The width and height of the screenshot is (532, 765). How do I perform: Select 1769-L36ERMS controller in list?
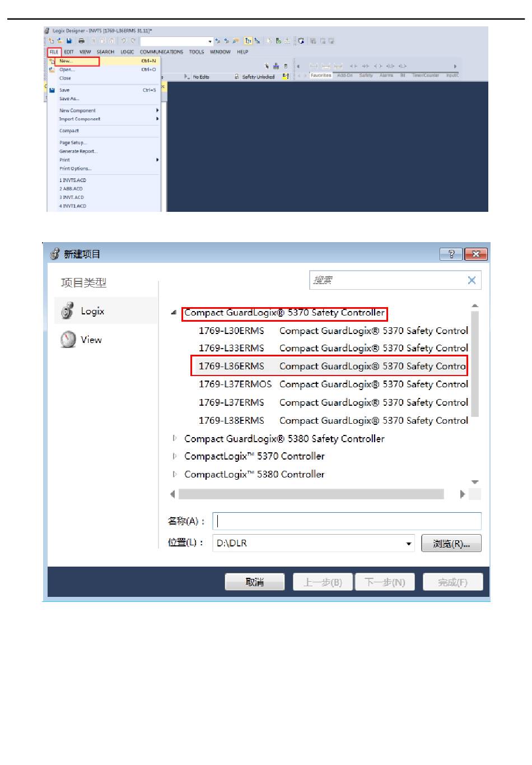[329, 366]
